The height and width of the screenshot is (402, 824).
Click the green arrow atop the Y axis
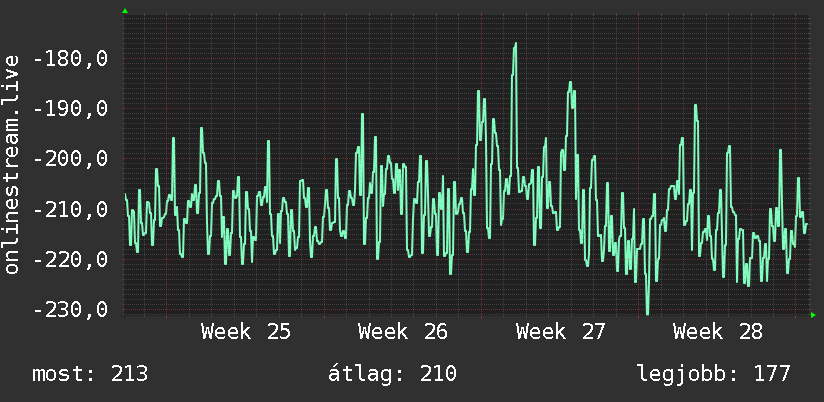tap(125, 11)
